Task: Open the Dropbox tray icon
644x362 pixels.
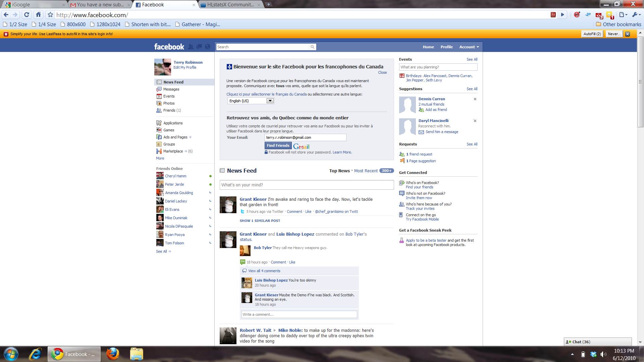Action: coord(593,354)
